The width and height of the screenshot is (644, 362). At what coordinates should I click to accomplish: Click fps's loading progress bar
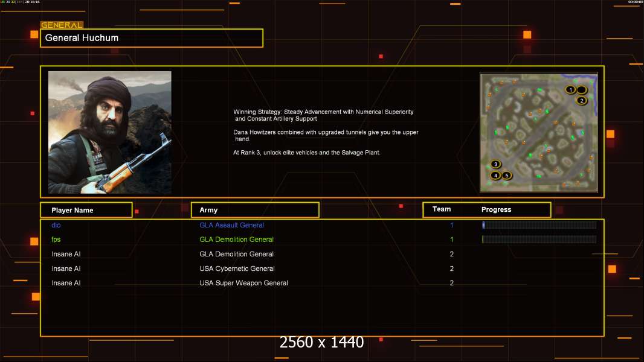pyautogui.click(x=539, y=239)
